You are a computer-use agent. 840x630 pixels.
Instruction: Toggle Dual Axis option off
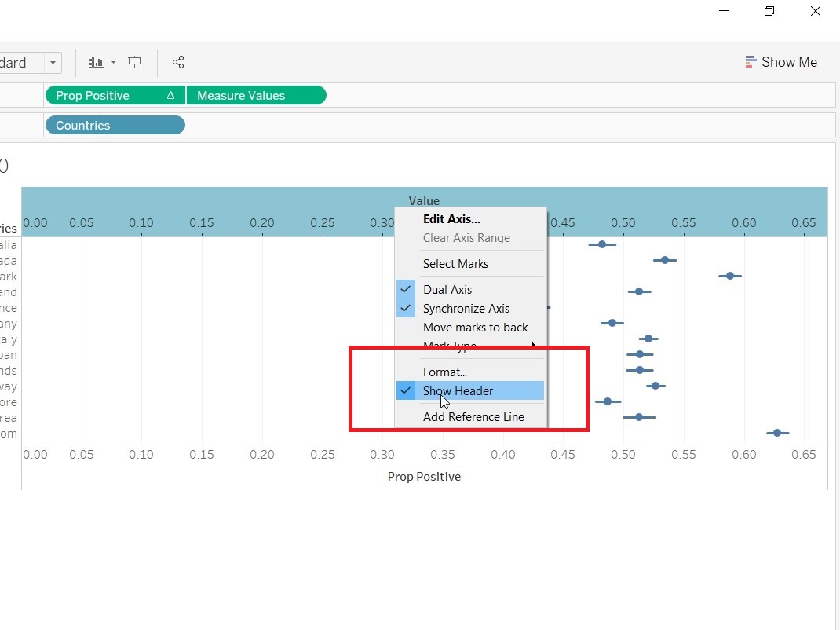(x=447, y=290)
